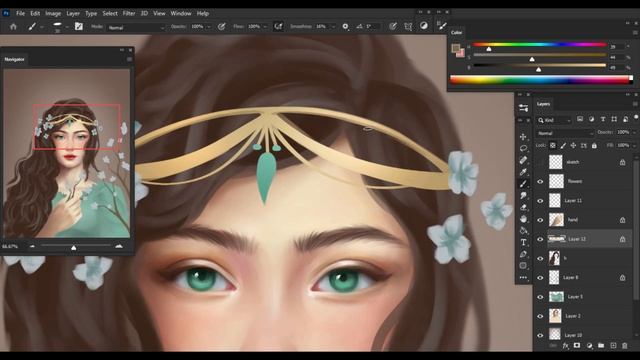Open the Filter menu
The width and height of the screenshot is (640, 360).
click(129, 13)
